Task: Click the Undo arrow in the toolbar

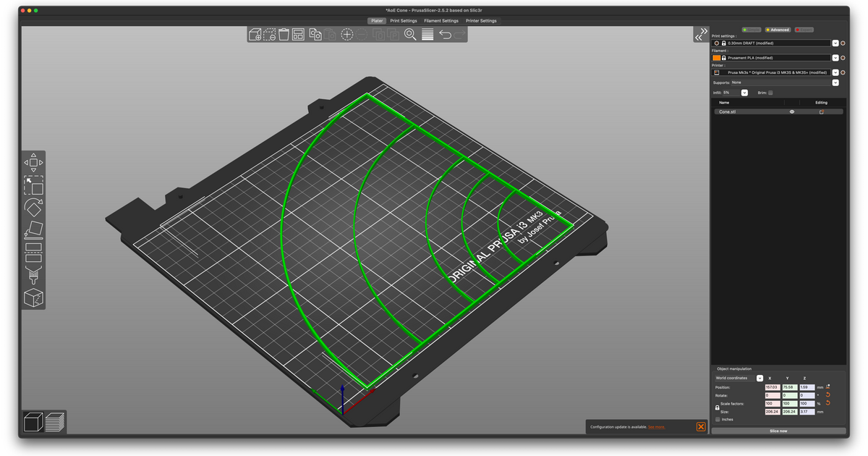Action: pos(444,34)
